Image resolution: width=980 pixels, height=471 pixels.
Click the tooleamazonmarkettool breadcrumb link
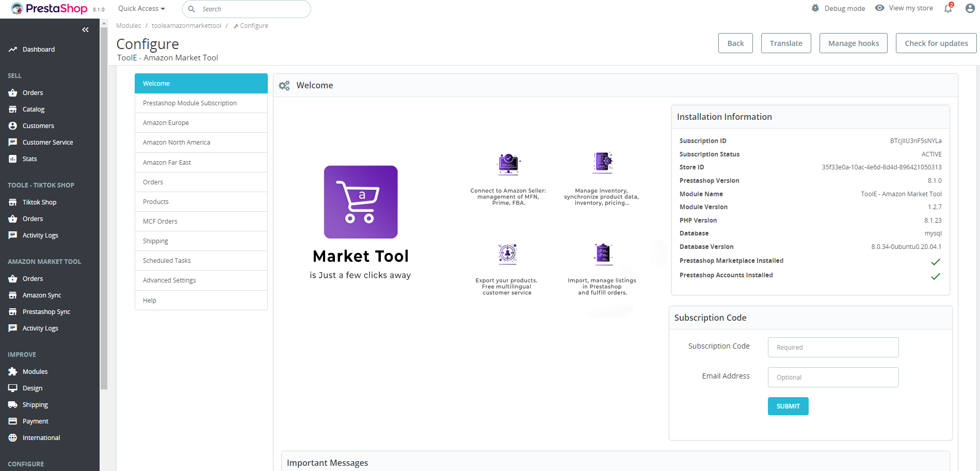[x=186, y=26]
